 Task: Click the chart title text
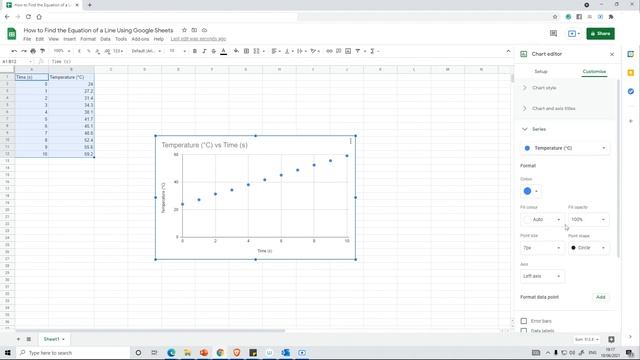point(204,145)
